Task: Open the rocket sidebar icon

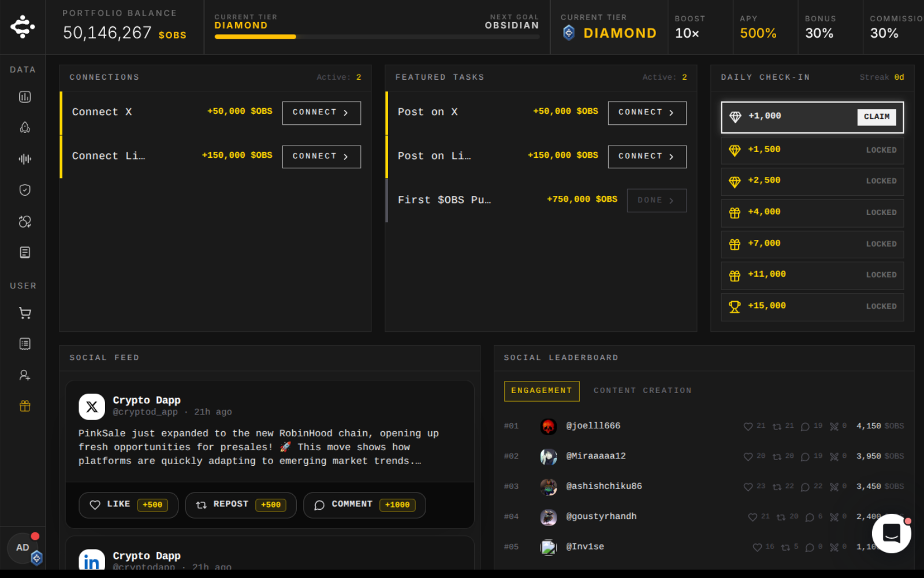Action: pyautogui.click(x=25, y=128)
